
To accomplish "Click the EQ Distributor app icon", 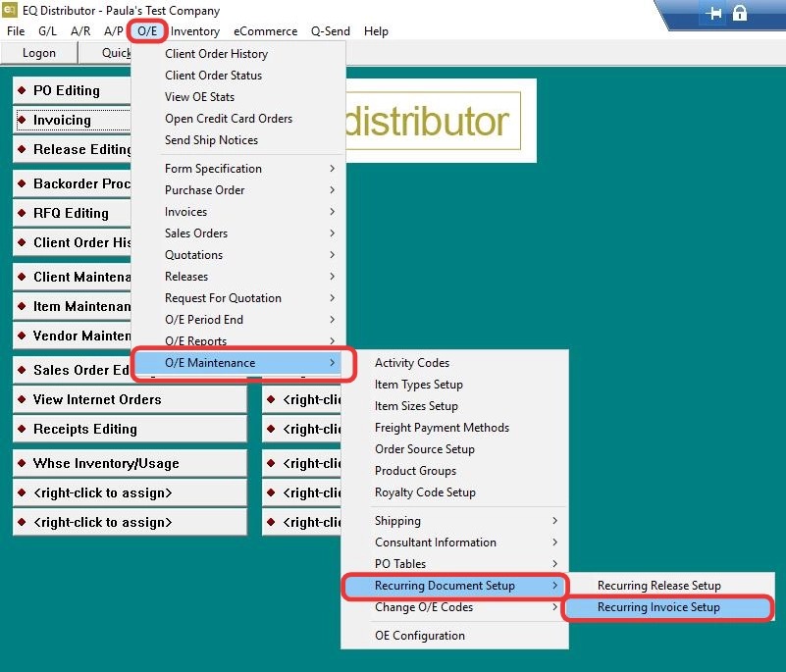I will [x=10, y=10].
